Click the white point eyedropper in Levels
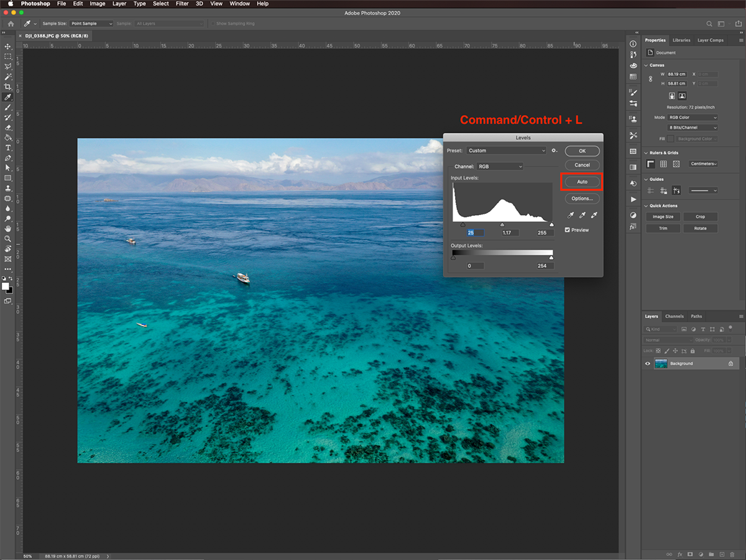746x560 pixels. click(594, 215)
